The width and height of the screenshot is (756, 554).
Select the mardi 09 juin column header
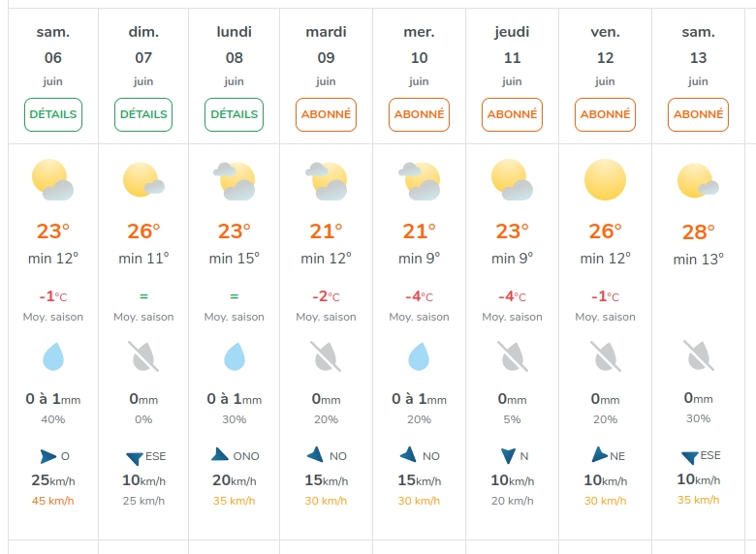pos(326,56)
